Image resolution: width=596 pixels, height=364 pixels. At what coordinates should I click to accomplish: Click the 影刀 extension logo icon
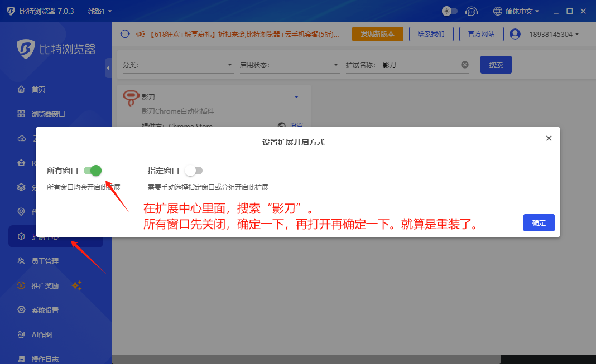(131, 98)
